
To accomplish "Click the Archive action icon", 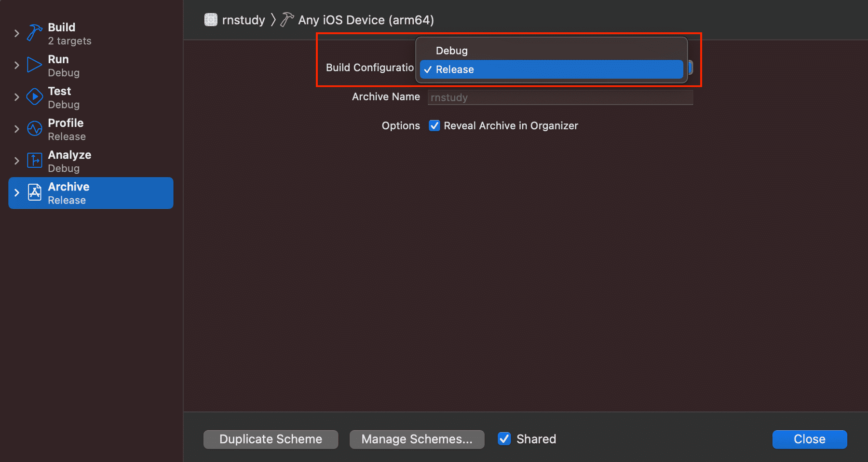I will coord(34,192).
